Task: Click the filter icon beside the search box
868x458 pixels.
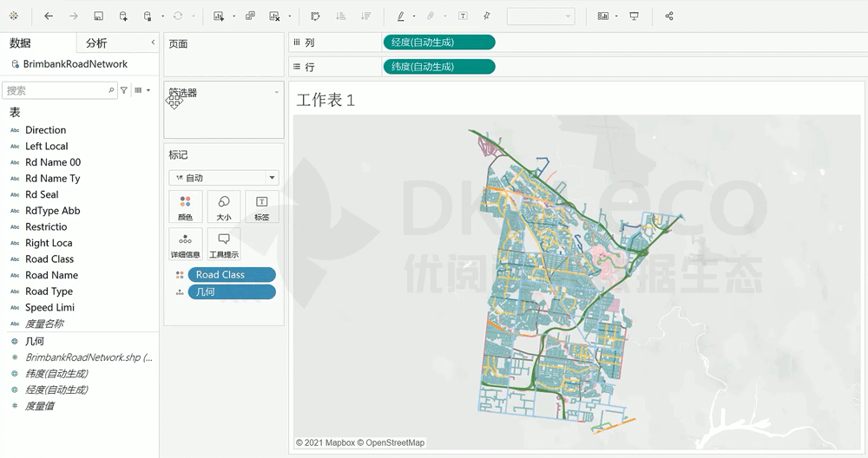Action: [124, 90]
